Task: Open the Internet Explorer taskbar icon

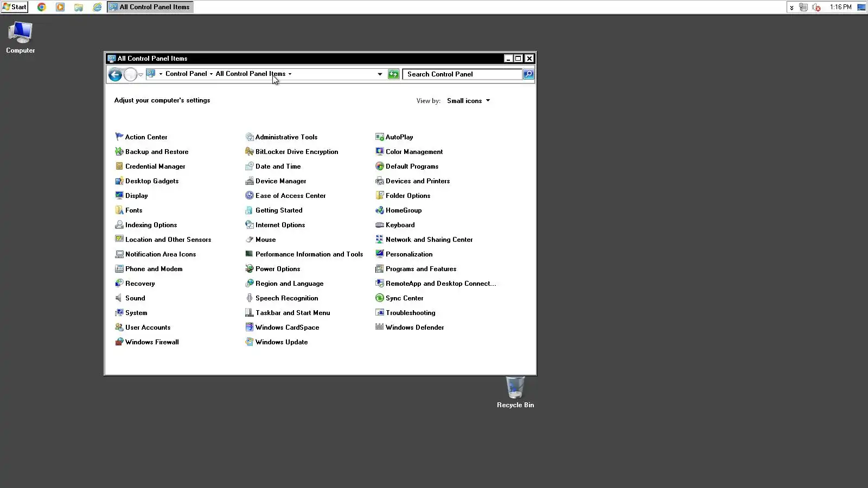Action: [x=97, y=7]
